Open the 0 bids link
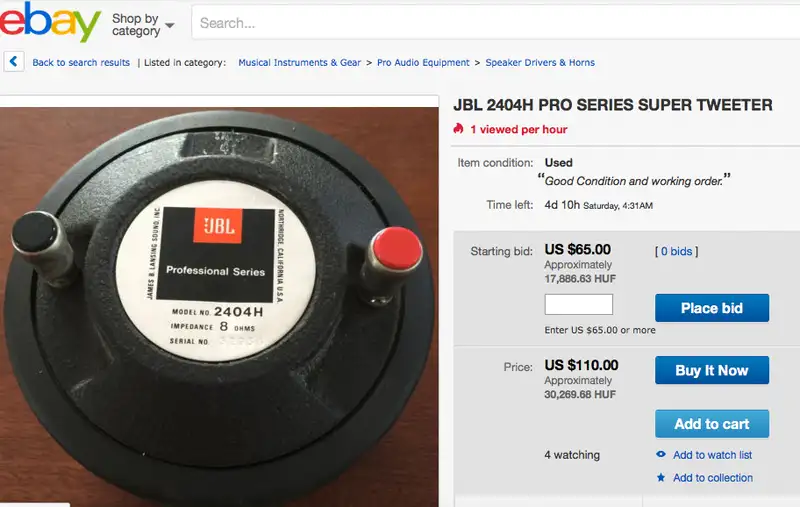Screen dimensions: 800x507 (677, 251)
